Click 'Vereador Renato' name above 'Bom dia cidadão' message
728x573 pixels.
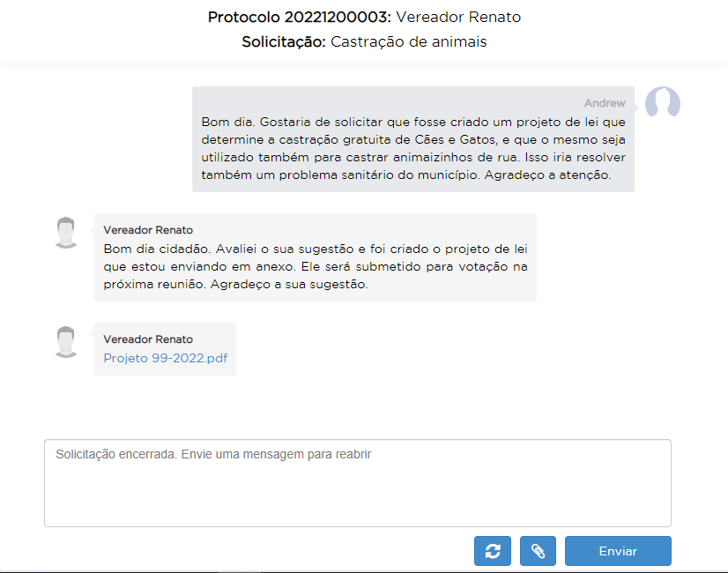[148, 230]
